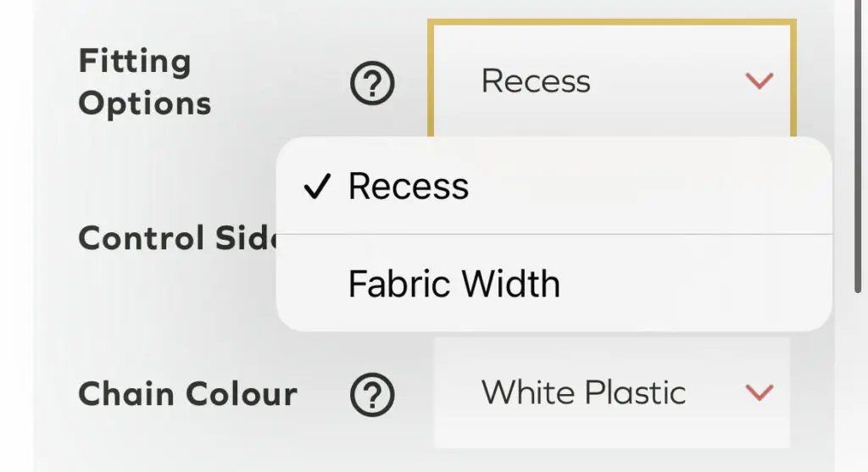Click the question mark icon next to Chain Colour
868x472 pixels.
(x=373, y=394)
